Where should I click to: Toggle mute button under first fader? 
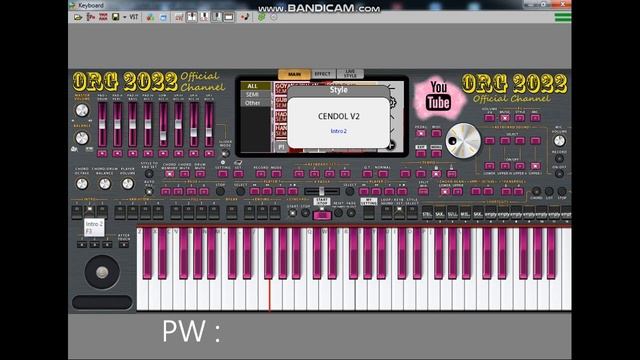102,153
